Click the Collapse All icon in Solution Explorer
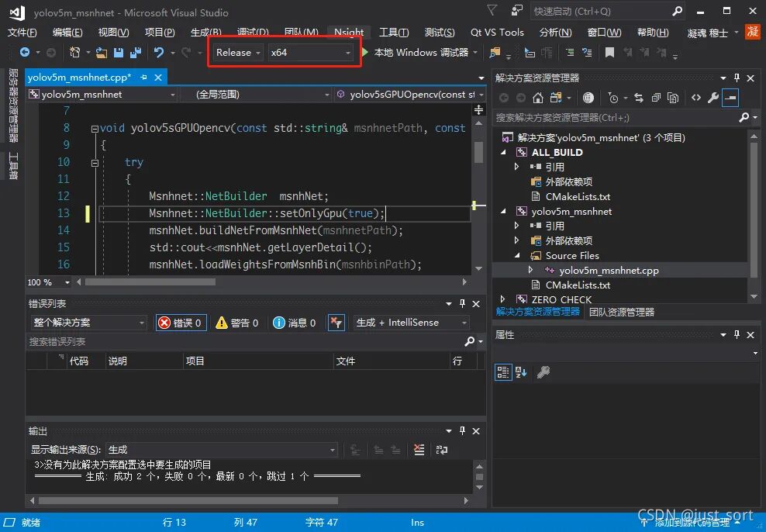 pyautogui.click(x=656, y=98)
